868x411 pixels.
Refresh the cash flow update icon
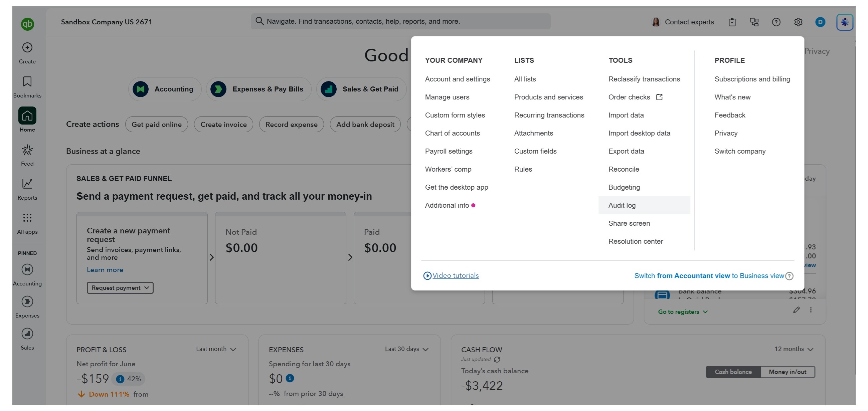pos(497,360)
